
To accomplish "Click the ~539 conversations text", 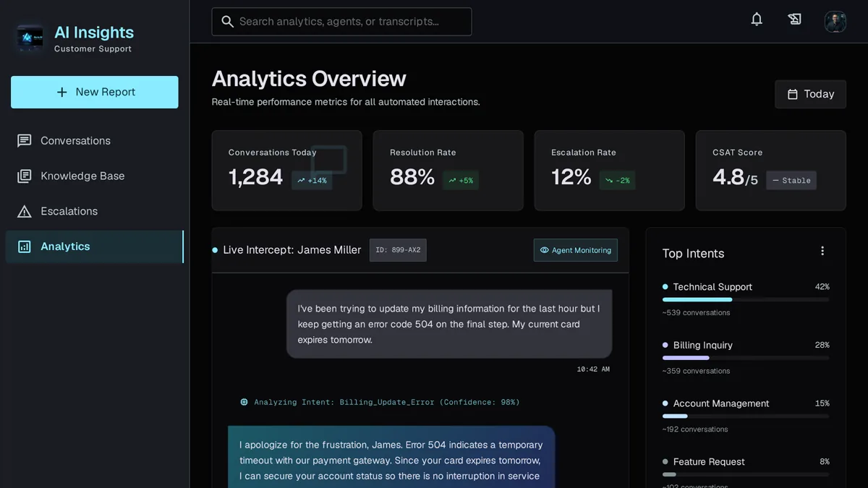I will click(696, 313).
